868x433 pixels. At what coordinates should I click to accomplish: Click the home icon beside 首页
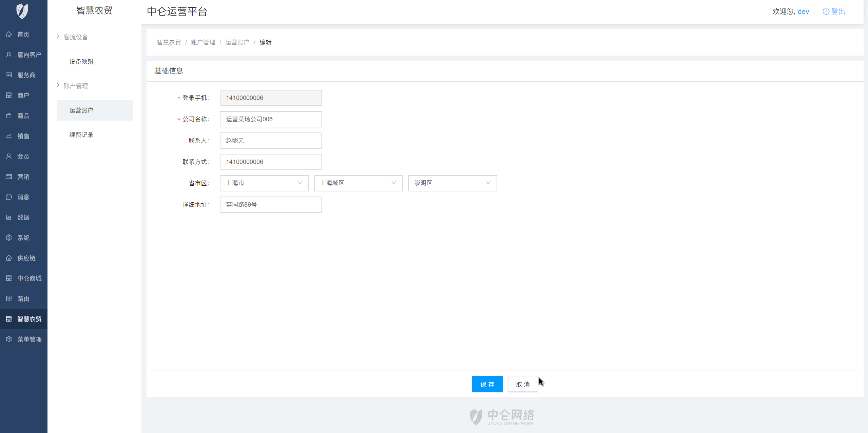(x=9, y=34)
